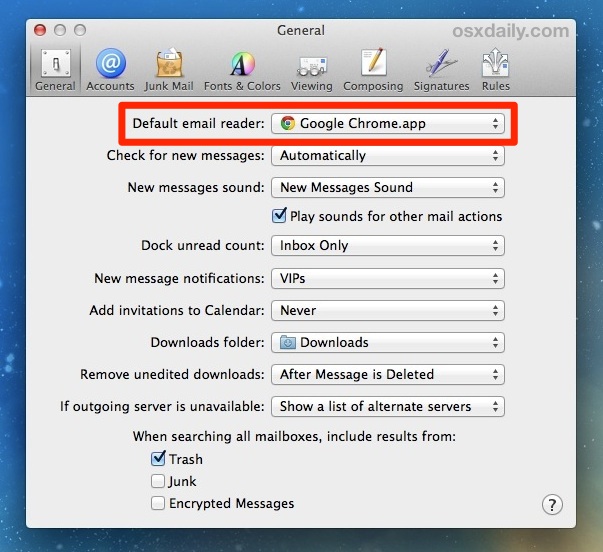Open the Signatures pen icon
Viewport: 603px width, 552px height.
pos(441,62)
